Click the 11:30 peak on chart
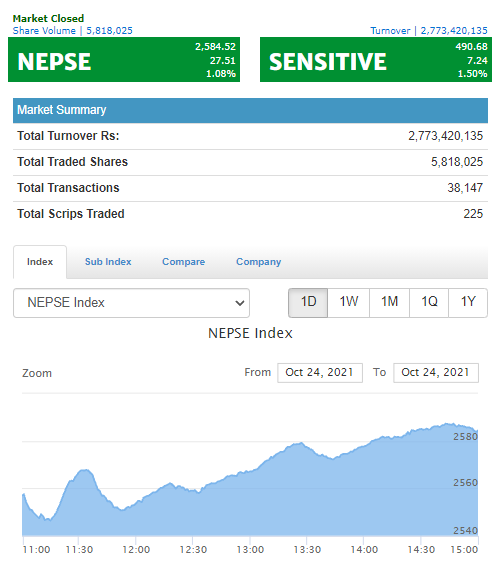The image size is (499, 577). click(85, 470)
